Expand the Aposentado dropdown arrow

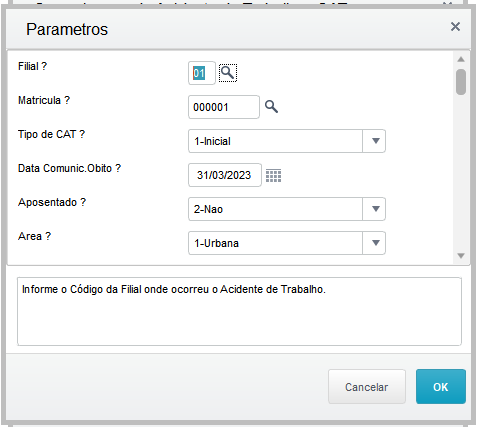click(376, 209)
